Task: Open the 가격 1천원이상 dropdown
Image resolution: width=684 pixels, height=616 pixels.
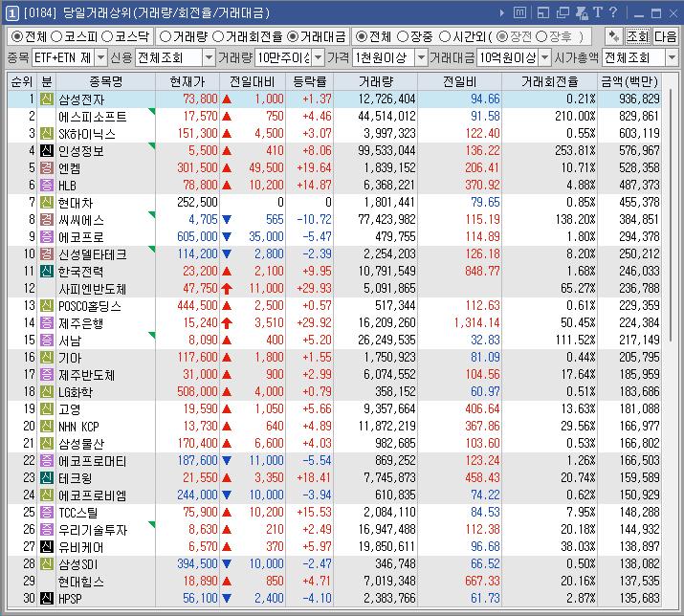Action: (421, 57)
